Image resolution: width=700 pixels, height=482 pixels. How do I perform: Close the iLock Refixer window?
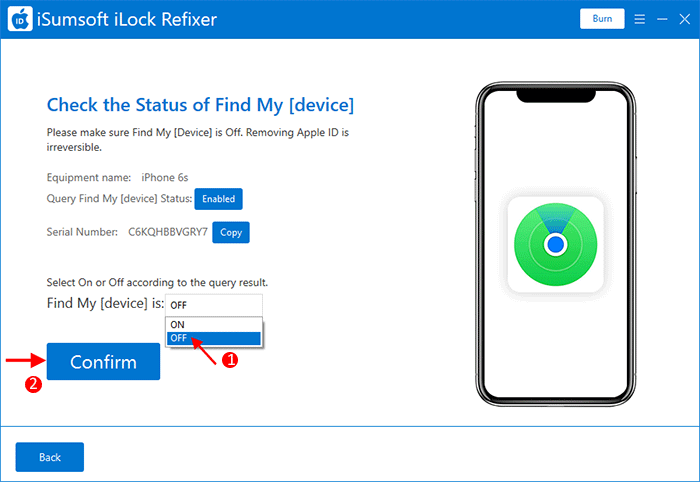tap(684, 19)
